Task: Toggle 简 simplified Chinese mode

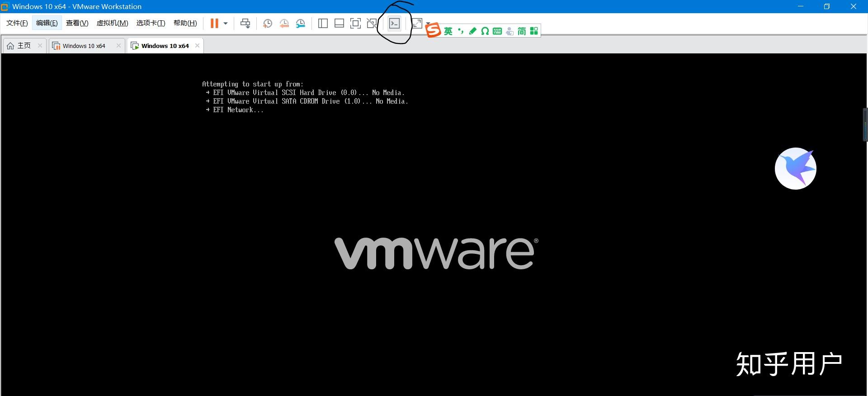Action: [x=522, y=31]
